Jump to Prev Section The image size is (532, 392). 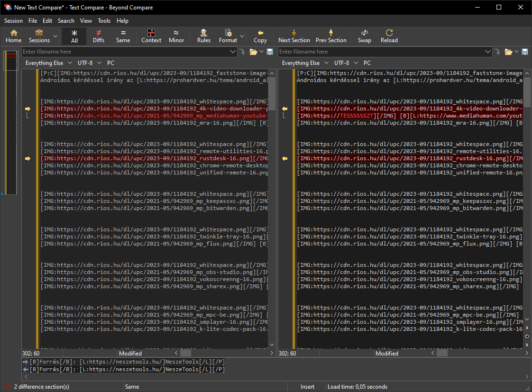point(331,36)
